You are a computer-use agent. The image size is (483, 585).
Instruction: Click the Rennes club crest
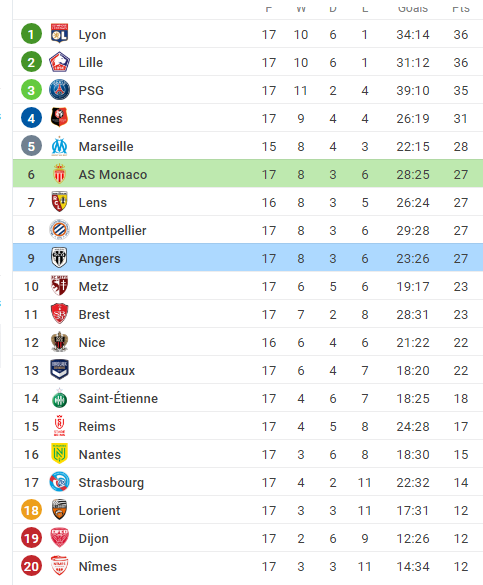pos(59,118)
